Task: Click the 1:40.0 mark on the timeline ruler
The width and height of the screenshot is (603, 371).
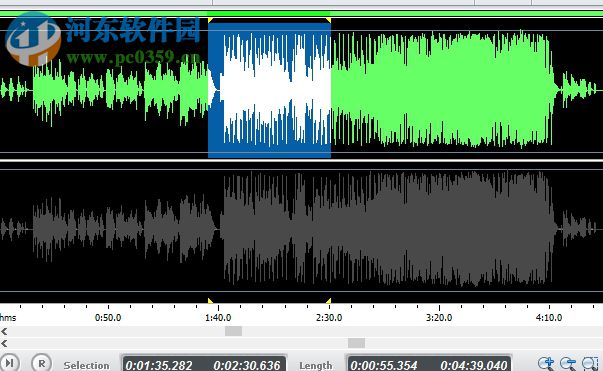Action: pos(218,318)
